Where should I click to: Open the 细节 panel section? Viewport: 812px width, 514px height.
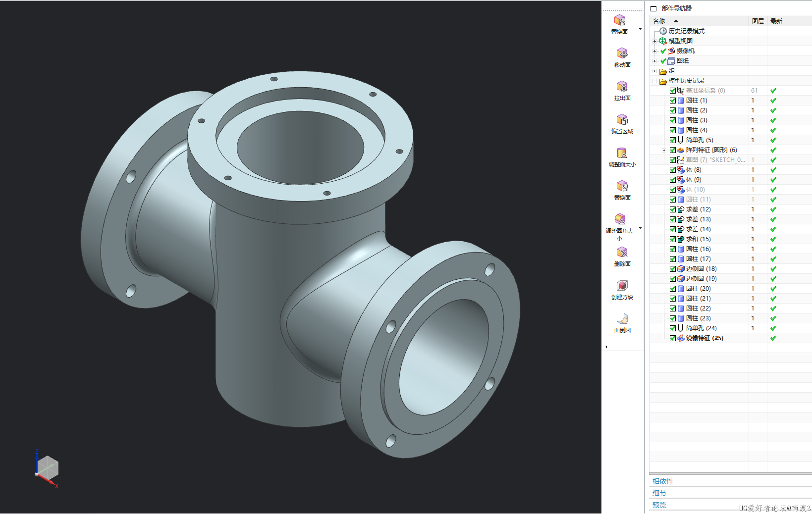click(x=659, y=493)
